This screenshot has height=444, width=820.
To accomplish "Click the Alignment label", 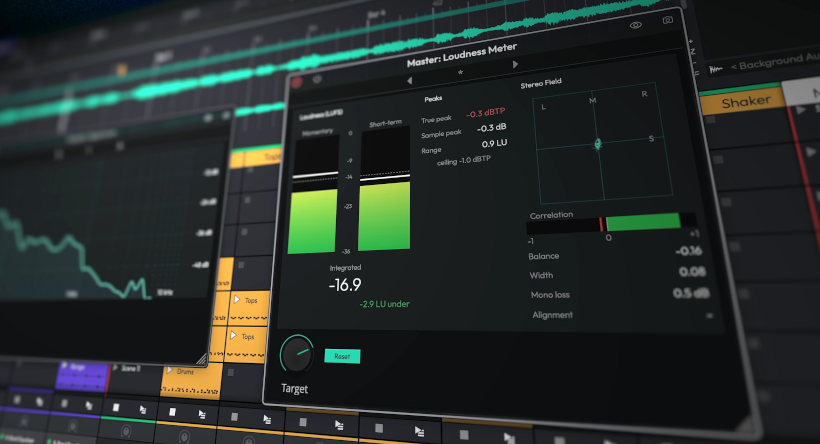I will click(x=552, y=315).
